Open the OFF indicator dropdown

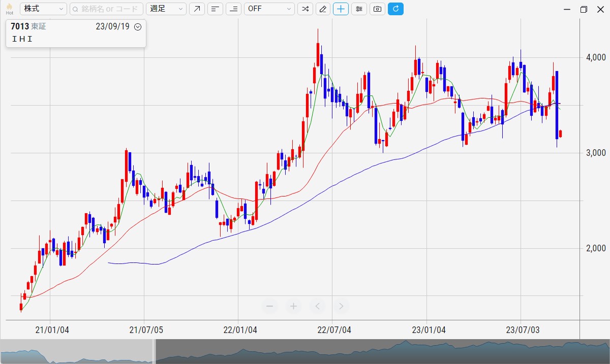click(x=269, y=9)
